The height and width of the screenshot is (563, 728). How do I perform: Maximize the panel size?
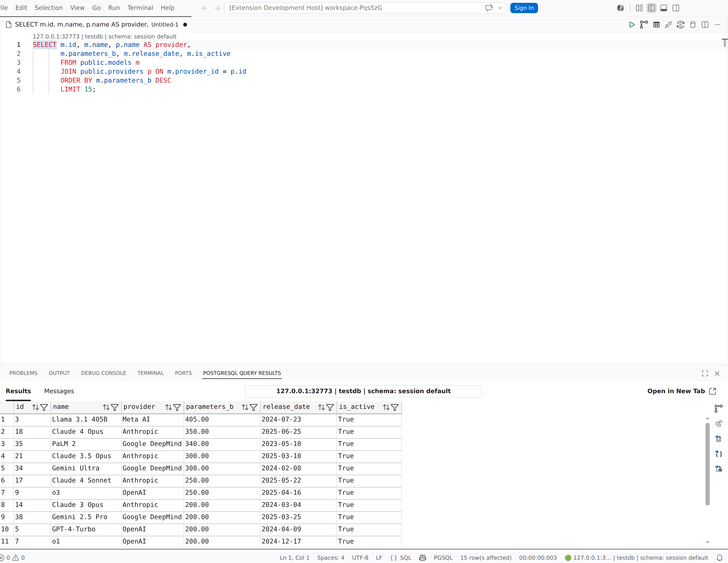pyautogui.click(x=705, y=373)
